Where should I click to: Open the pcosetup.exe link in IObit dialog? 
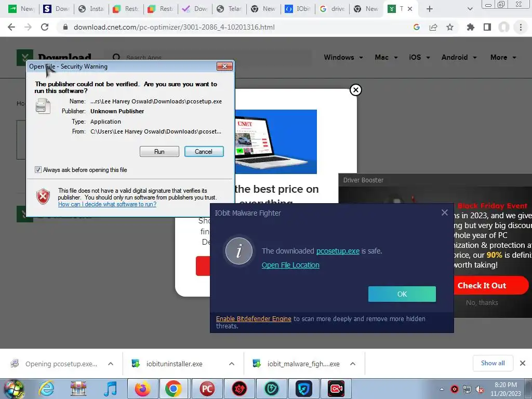coord(338,251)
